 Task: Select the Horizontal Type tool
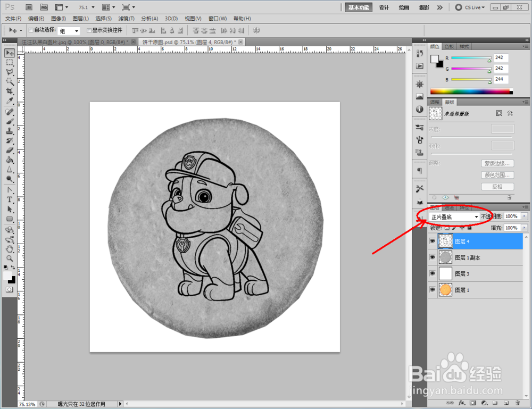(10, 200)
